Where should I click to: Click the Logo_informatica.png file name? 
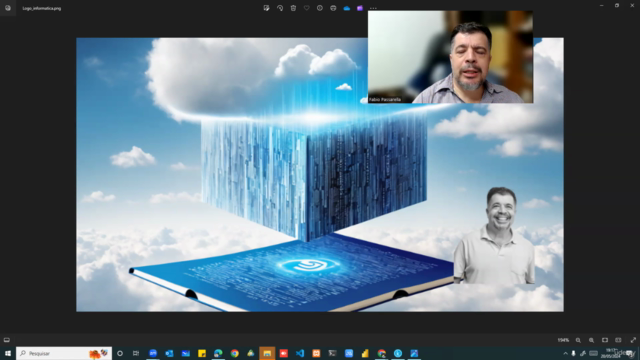[42, 8]
